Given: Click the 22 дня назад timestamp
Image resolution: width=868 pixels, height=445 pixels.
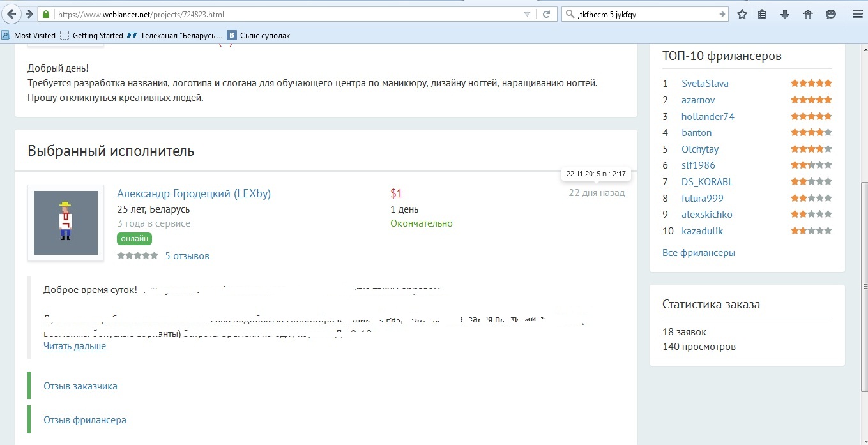Looking at the screenshot, I should pos(597,193).
